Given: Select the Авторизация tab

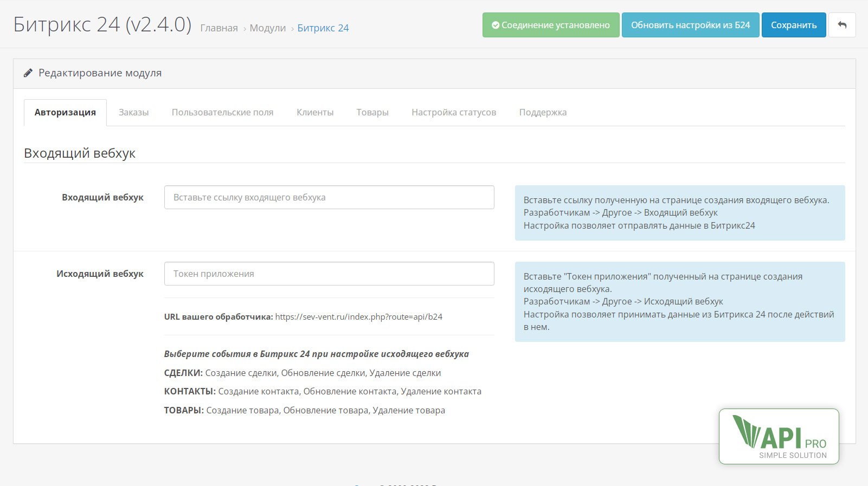Looking at the screenshot, I should [x=65, y=112].
